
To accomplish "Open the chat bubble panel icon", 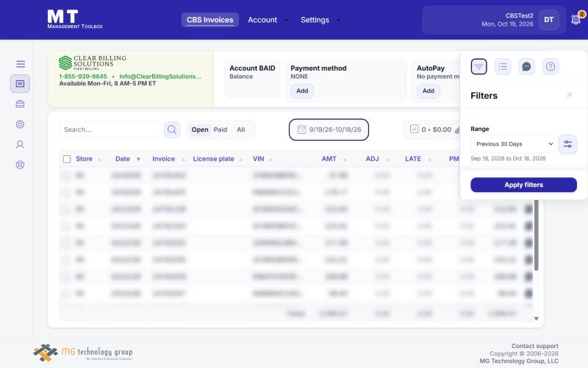I will coord(526,66).
